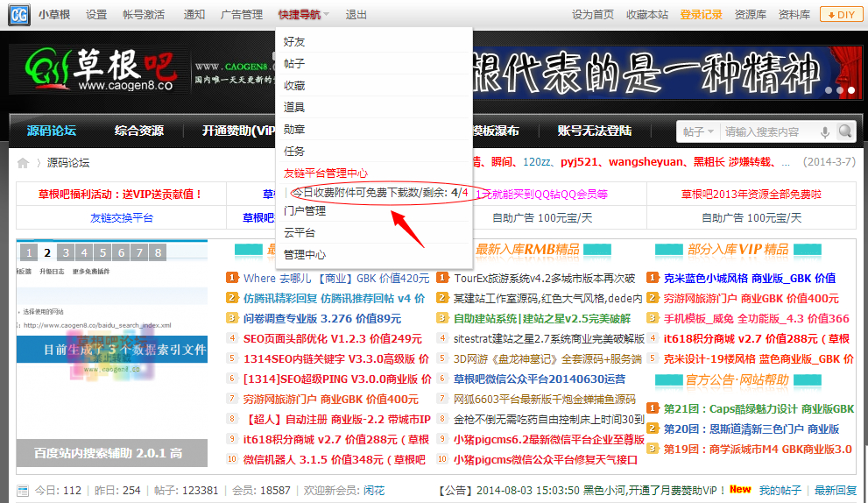Open 通知 notifications link

(x=194, y=14)
